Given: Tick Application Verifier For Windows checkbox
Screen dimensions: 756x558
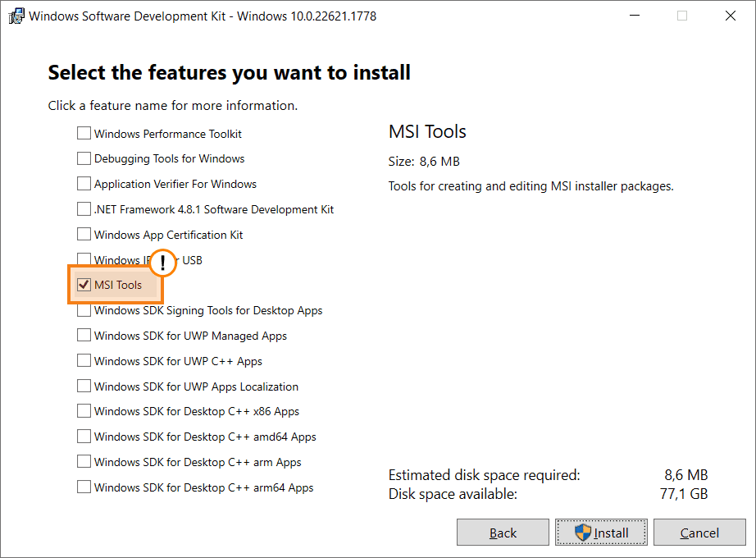Looking at the screenshot, I should (x=84, y=184).
